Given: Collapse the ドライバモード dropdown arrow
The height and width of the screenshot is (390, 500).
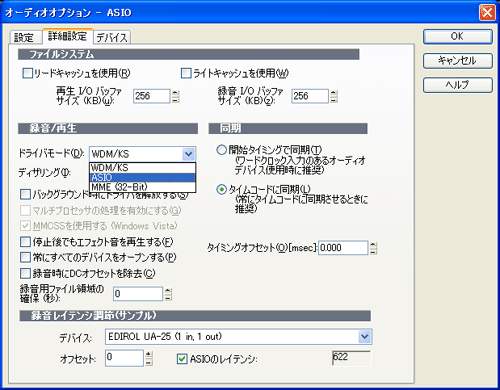Looking at the screenshot, I should (188, 154).
